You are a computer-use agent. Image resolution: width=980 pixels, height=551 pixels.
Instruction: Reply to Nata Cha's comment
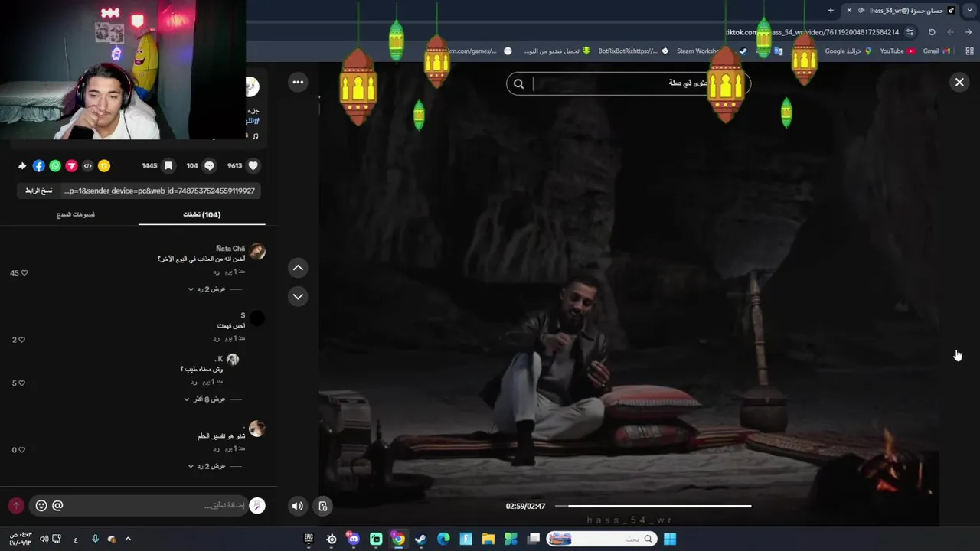[217, 272]
